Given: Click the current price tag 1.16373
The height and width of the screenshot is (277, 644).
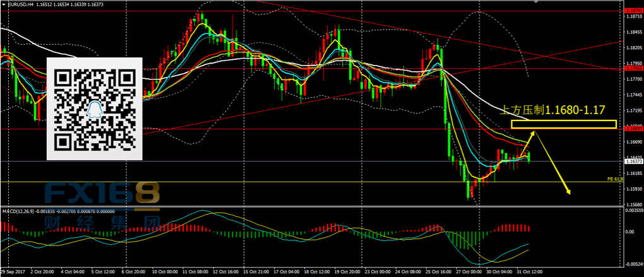Looking at the screenshot, I should (x=633, y=162).
